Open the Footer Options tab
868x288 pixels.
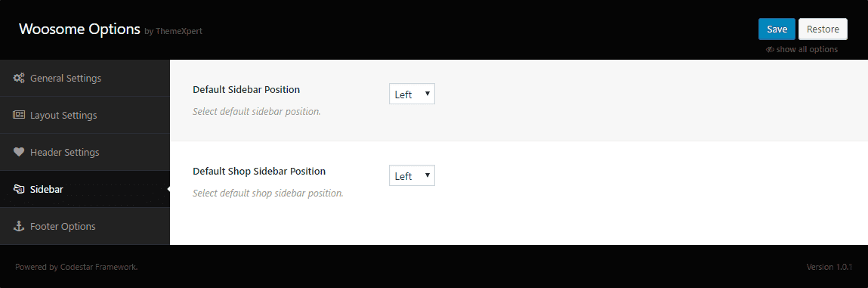85,226
